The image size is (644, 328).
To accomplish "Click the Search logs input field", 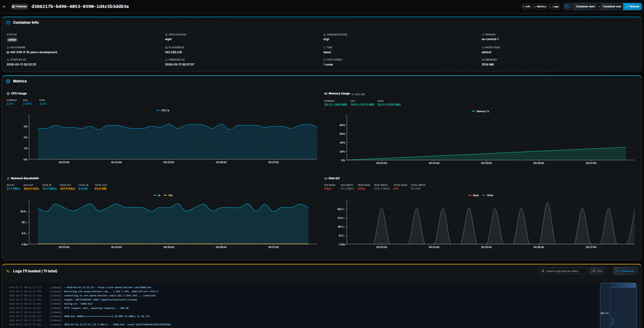I will point(563,271).
